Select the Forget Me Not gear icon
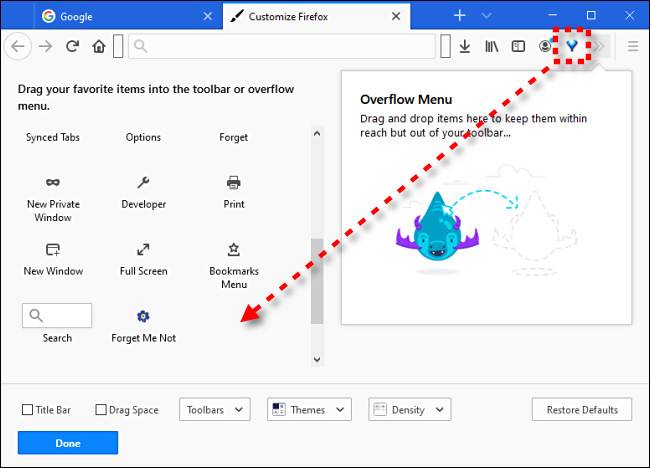The height and width of the screenshot is (468, 650). tap(143, 316)
